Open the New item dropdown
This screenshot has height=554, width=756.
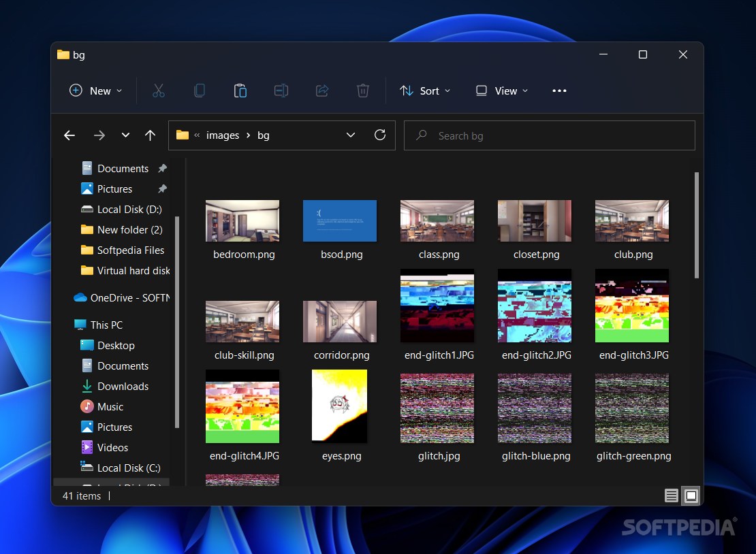click(95, 91)
